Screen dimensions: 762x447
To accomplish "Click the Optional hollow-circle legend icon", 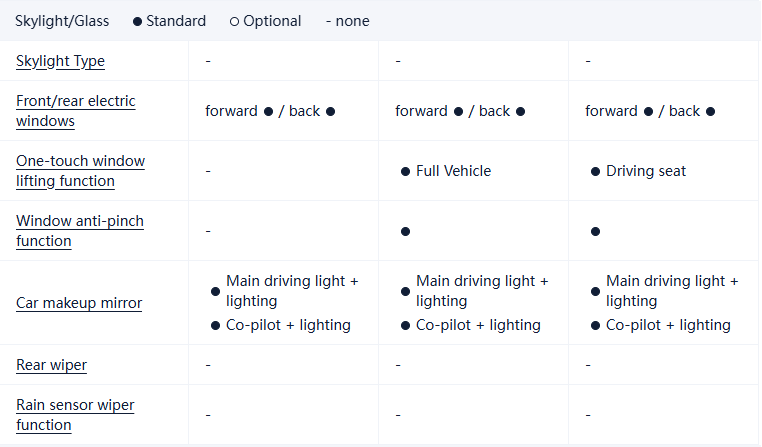I will (x=234, y=21).
